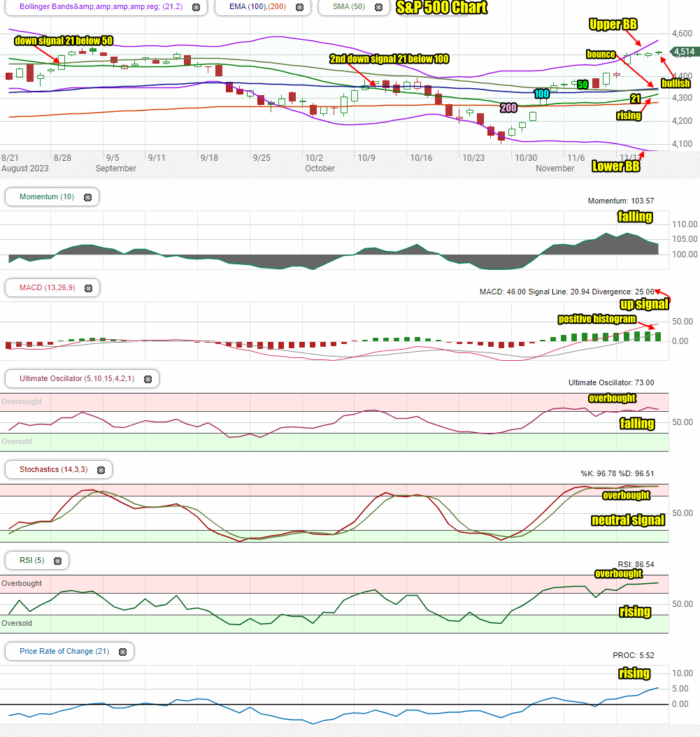Open Stochastics (14,3,3) indicator label

point(53,470)
